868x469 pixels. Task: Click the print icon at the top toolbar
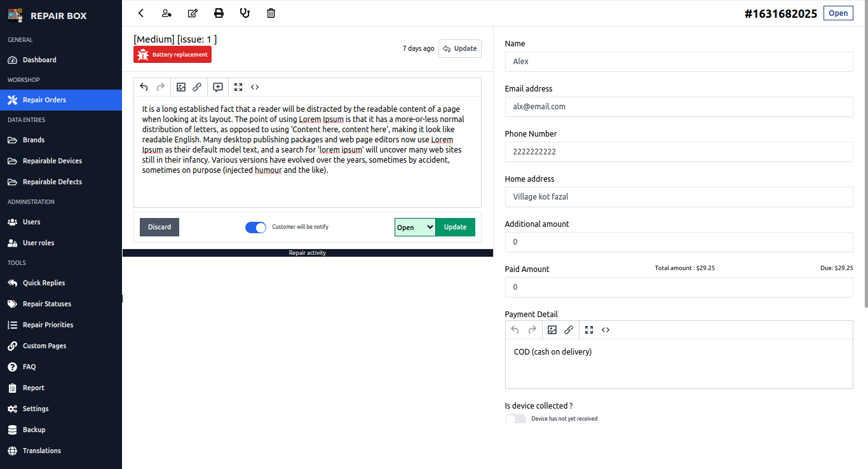219,13
